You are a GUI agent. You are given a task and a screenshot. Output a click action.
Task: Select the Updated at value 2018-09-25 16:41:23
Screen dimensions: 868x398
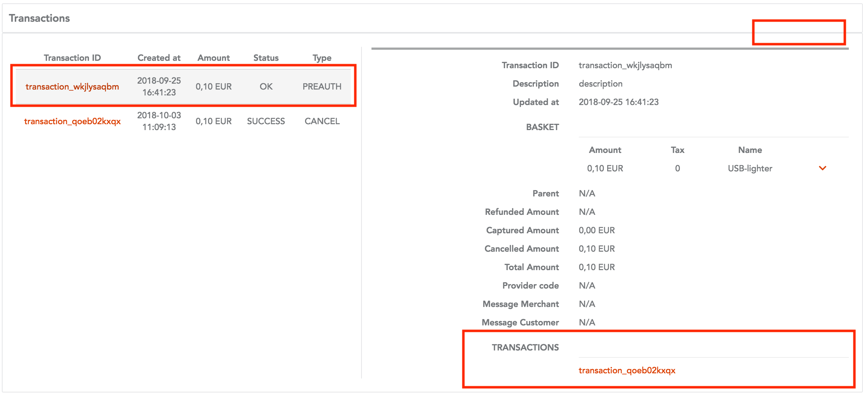pyautogui.click(x=619, y=102)
